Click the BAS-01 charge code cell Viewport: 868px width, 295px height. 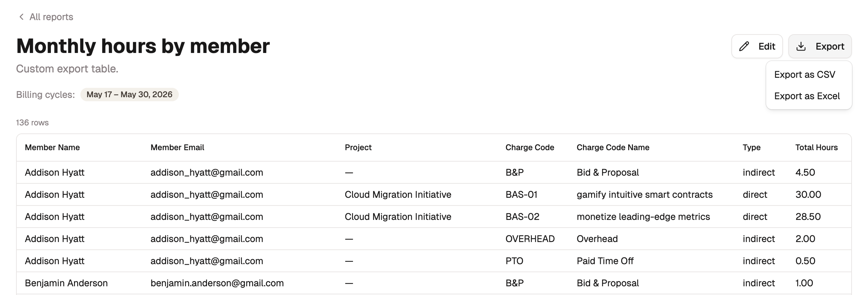point(521,194)
